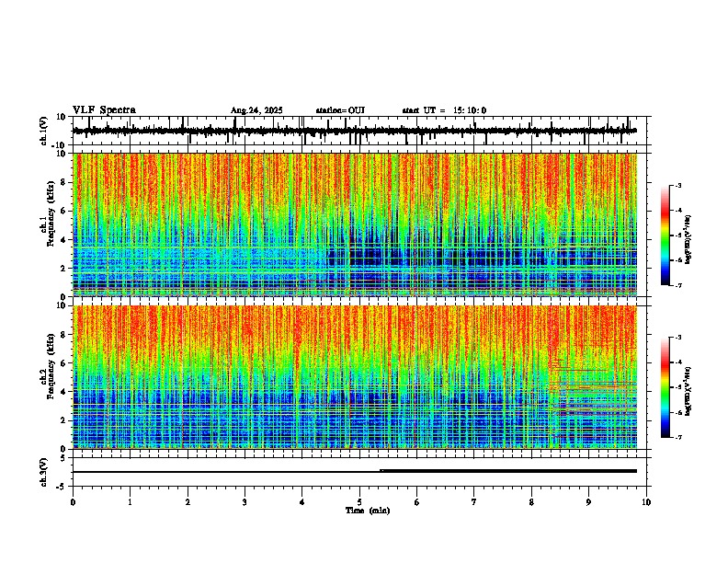The image size is (728, 563).
Task: Click the ch.2 spectrogram color scale bar
Action: (665, 387)
